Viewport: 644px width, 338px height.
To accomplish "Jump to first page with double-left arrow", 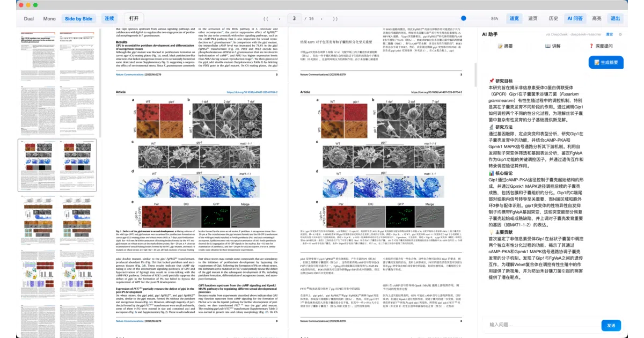I will (x=266, y=19).
